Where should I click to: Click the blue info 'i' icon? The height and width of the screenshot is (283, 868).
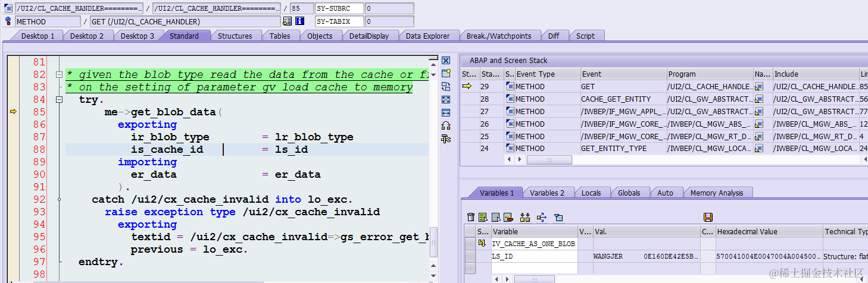click(x=300, y=21)
